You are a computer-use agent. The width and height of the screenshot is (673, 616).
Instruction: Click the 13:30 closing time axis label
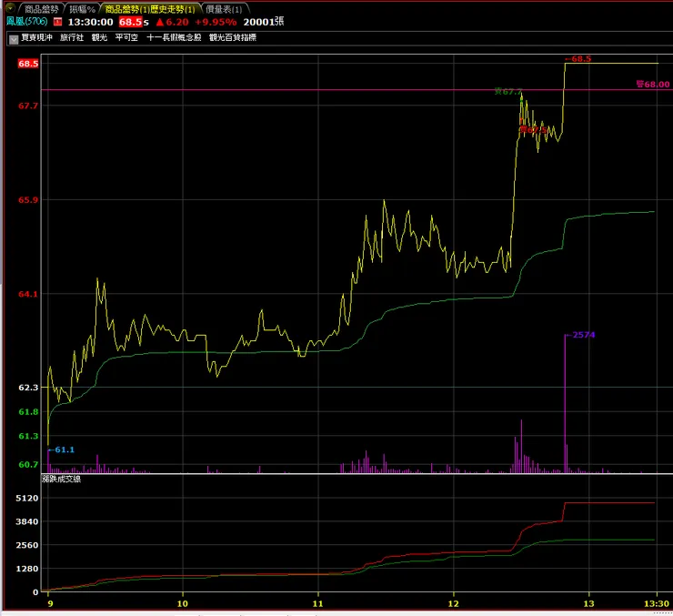pyautogui.click(x=657, y=603)
